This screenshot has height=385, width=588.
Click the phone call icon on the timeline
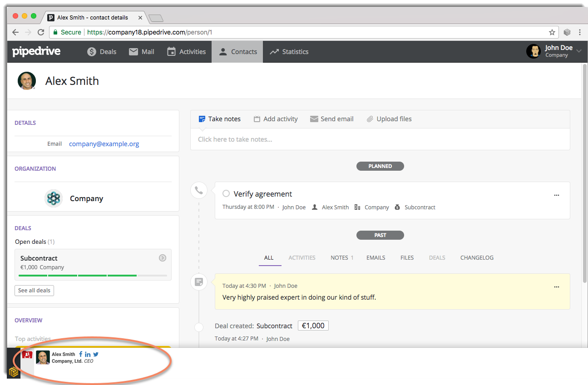[199, 190]
